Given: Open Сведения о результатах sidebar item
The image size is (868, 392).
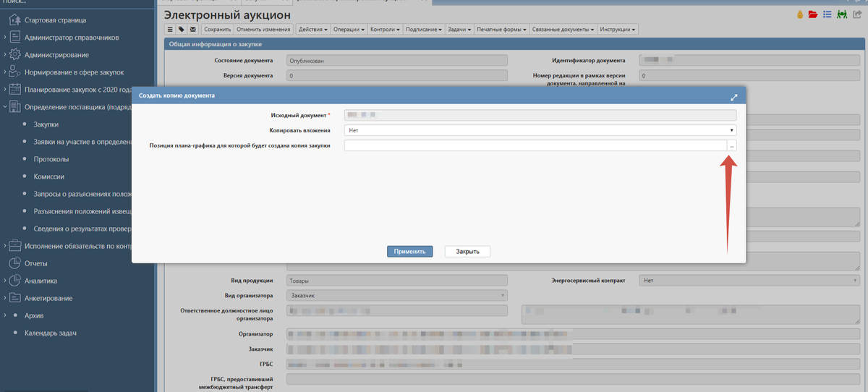Looking at the screenshot, I should [x=82, y=229].
